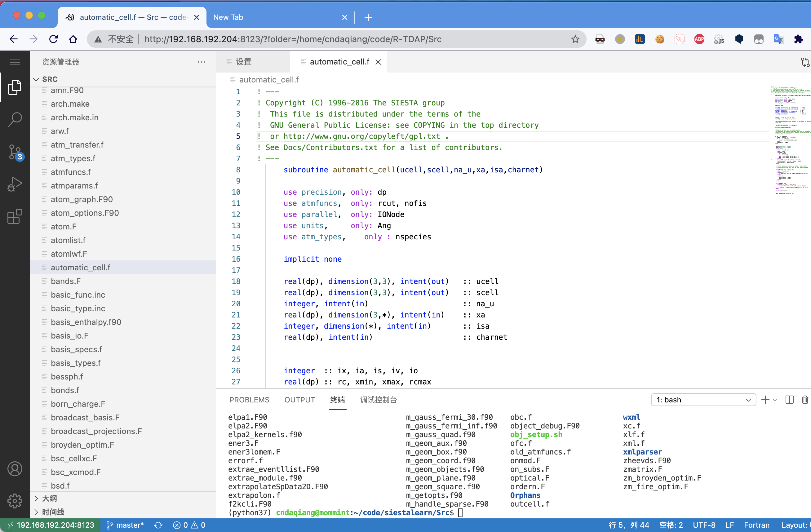The image size is (811, 532).
Task: Open the Search view in activity bar
Action: 15,119
